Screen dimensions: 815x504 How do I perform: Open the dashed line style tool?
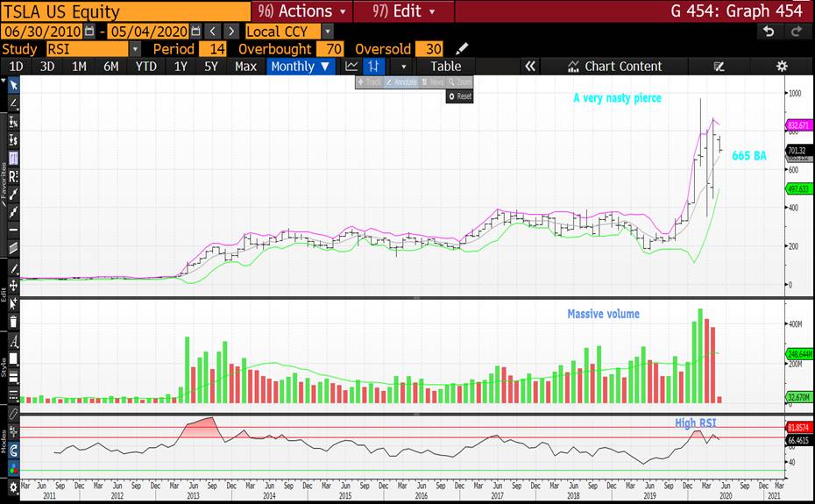[13, 395]
